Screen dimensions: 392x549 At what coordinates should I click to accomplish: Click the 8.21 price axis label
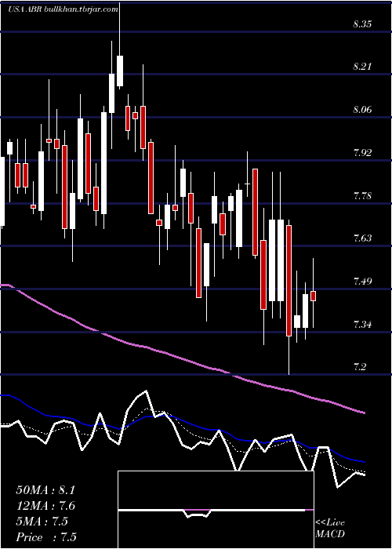tap(362, 67)
